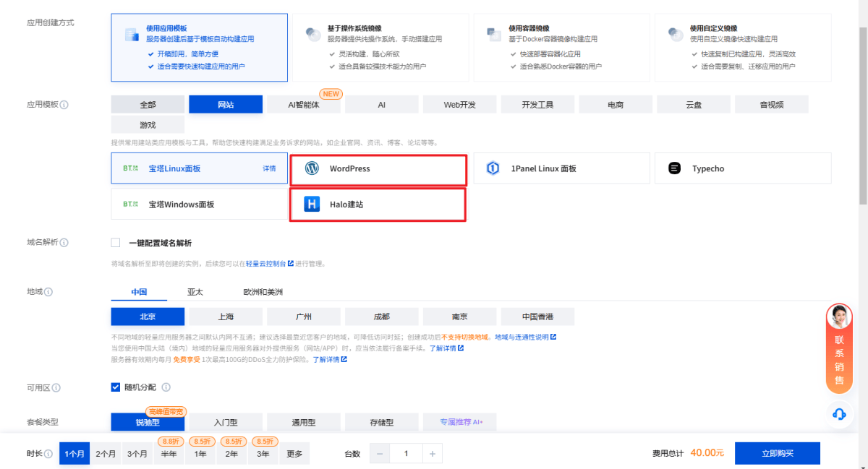Click the instance quantity input field

click(x=406, y=454)
